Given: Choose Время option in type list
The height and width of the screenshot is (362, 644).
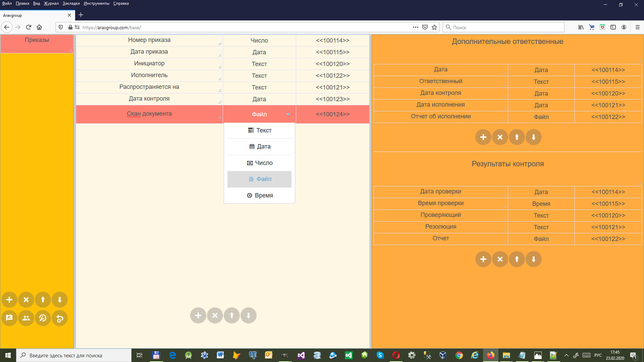Looking at the screenshot, I should [259, 195].
